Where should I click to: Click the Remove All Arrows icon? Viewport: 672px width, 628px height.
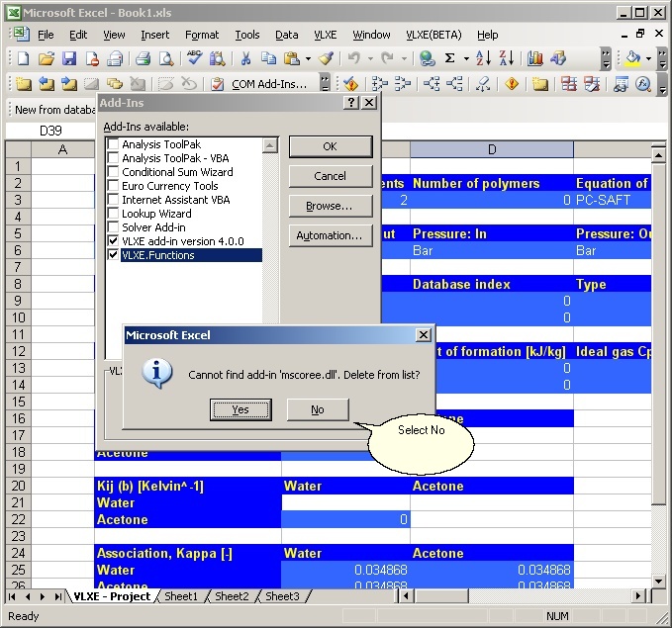pos(483,84)
